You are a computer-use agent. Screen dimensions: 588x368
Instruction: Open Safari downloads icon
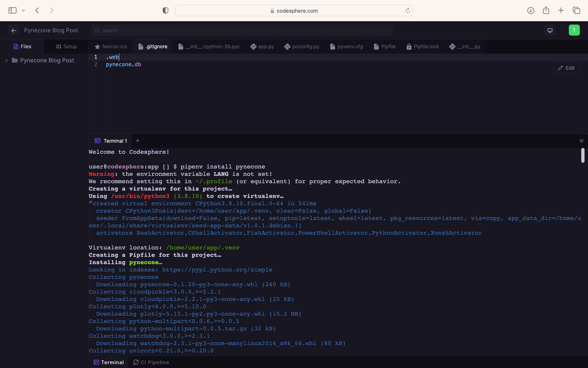(531, 11)
